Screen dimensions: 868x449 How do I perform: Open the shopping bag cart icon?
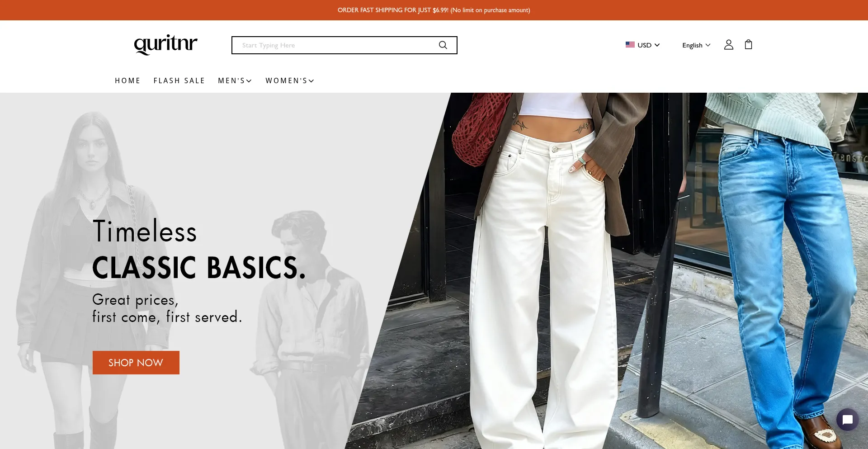[748, 44]
